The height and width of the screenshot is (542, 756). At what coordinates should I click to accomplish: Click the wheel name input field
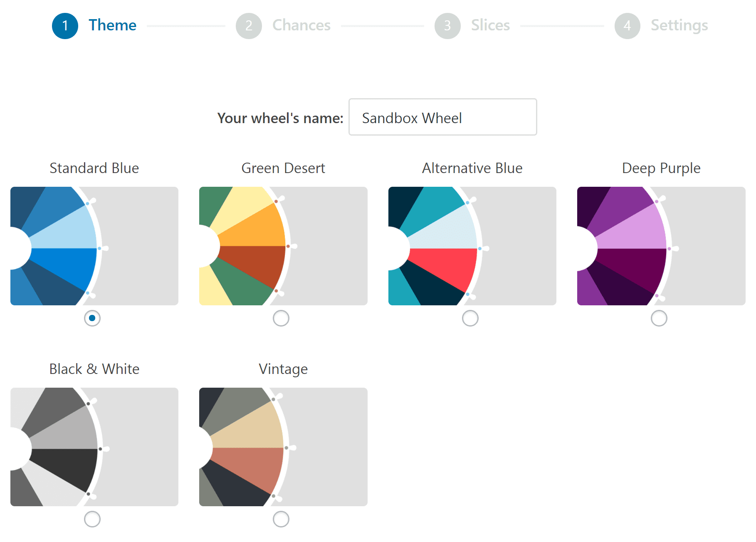pyautogui.click(x=442, y=117)
